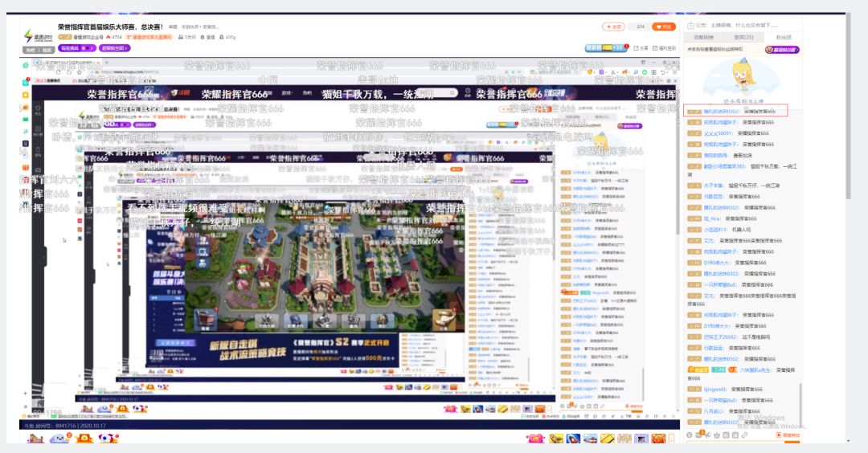Click the page vertical scrollbar on right edge

click(x=848, y=105)
